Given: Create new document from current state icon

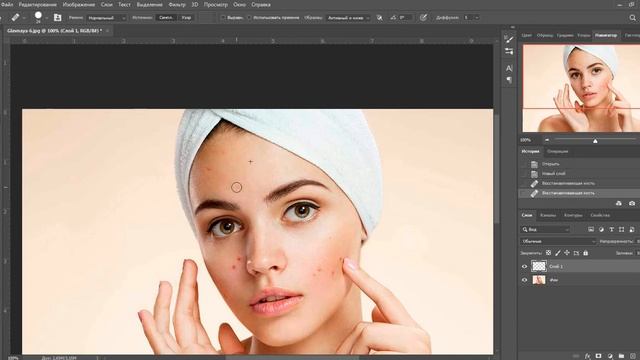Looking at the screenshot, I should click(619, 203).
